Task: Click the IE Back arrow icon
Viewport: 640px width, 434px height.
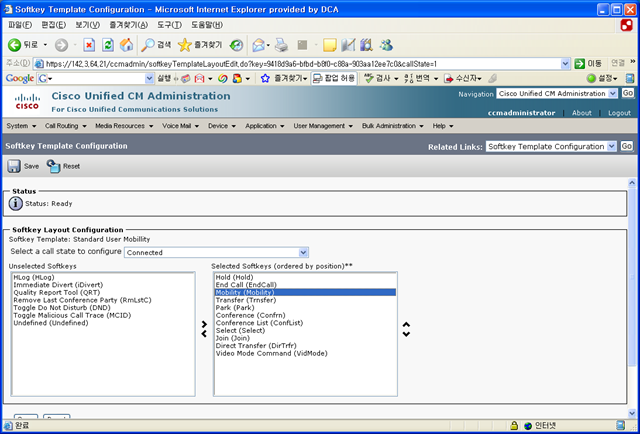Action: [14, 45]
